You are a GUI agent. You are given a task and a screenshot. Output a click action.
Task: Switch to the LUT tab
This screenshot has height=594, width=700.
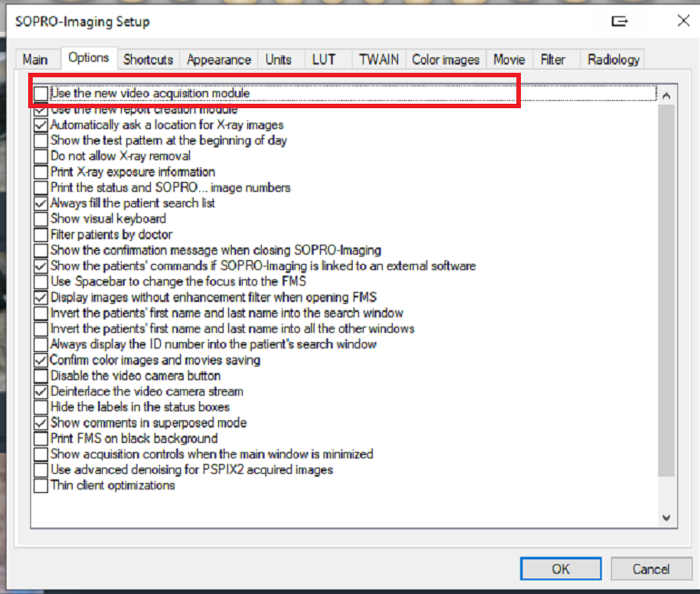coord(324,59)
